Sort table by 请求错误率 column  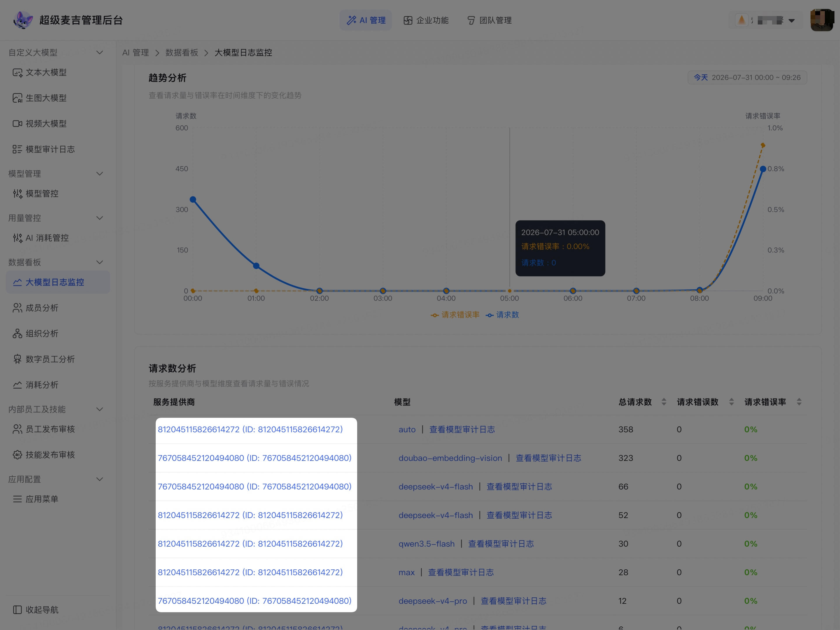pyautogui.click(x=799, y=402)
